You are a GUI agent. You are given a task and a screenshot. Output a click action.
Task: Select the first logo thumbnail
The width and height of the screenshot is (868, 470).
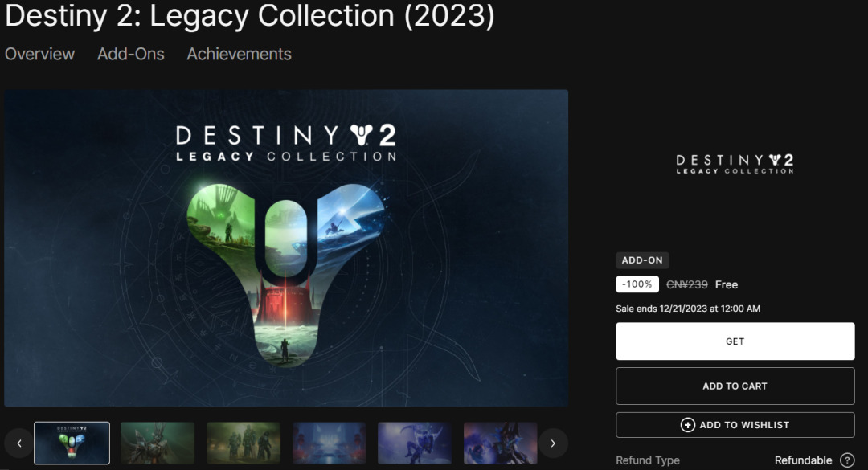tap(72, 443)
